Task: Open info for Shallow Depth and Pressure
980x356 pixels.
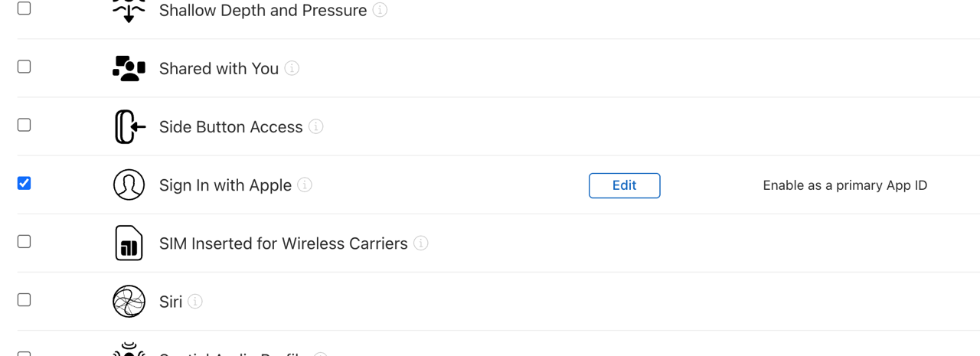Action: pyautogui.click(x=380, y=11)
